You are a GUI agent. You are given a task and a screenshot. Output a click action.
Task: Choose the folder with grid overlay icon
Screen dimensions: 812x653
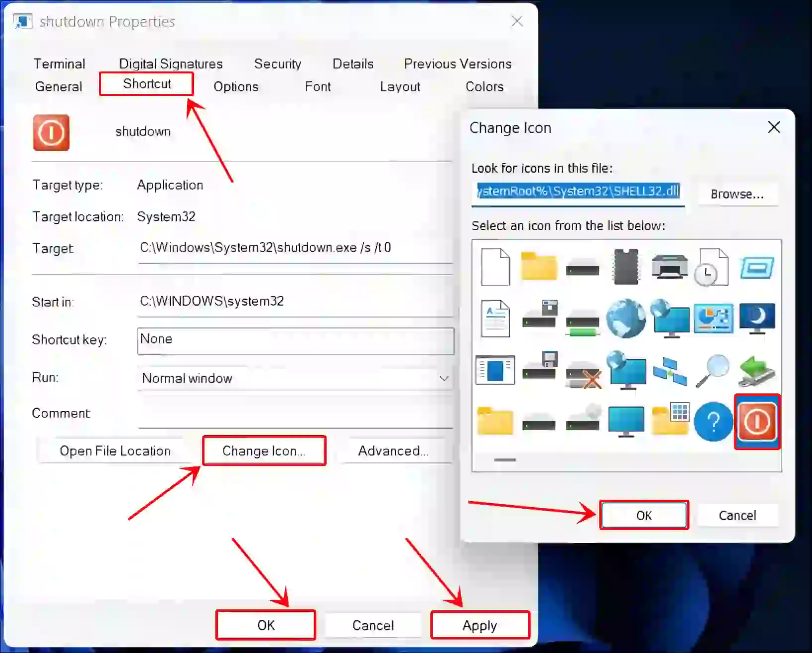tap(671, 419)
